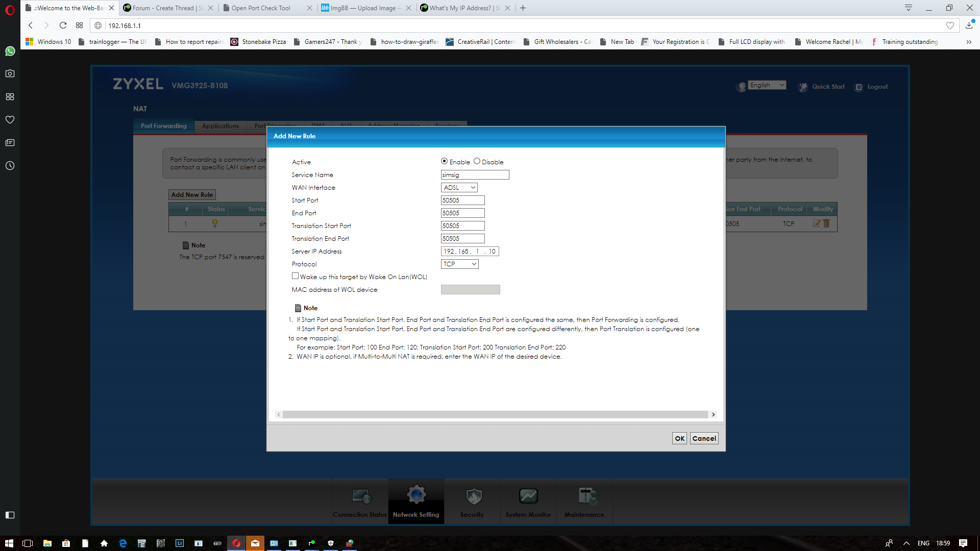Viewport: 980px width, 551px height.
Task: Open the Opera main menu logo
Action: [10, 10]
